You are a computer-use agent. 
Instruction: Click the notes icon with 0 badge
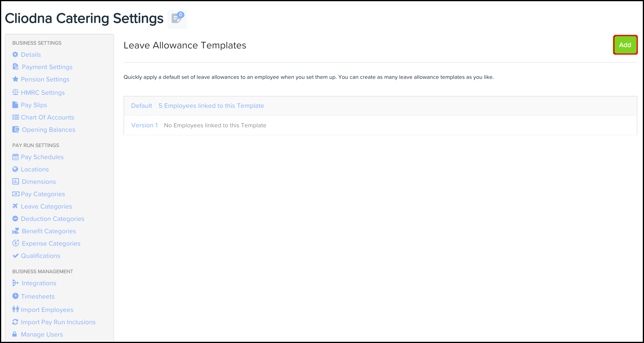177,19
